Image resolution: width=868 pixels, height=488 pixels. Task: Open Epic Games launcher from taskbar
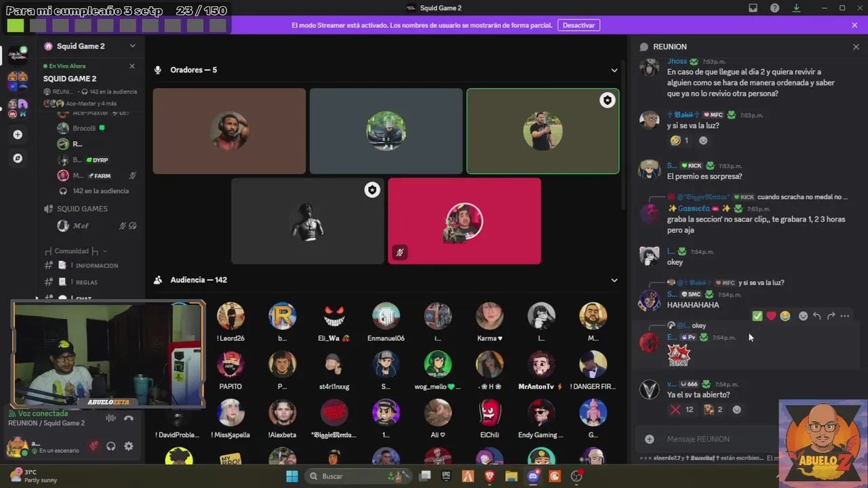(446, 476)
